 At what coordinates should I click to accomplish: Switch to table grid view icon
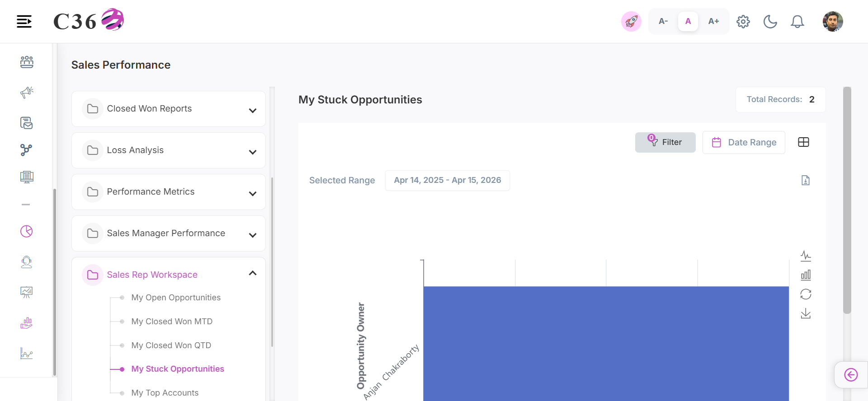coord(804,142)
